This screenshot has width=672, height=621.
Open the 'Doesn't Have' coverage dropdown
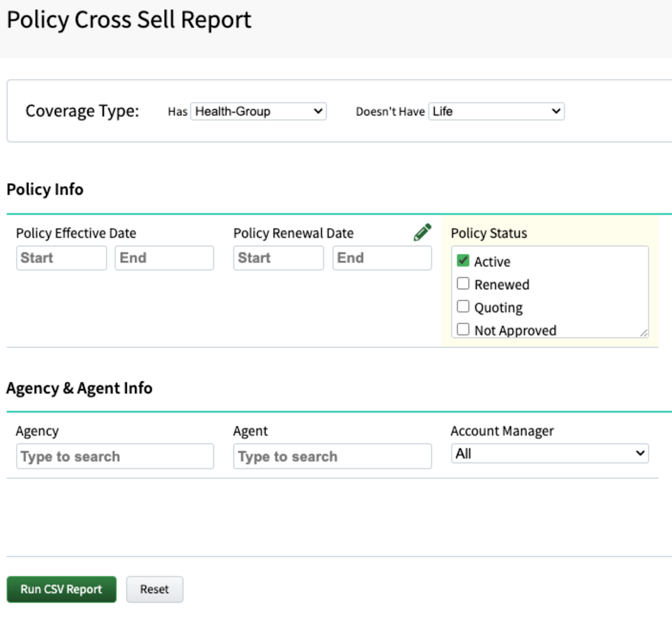coord(495,111)
